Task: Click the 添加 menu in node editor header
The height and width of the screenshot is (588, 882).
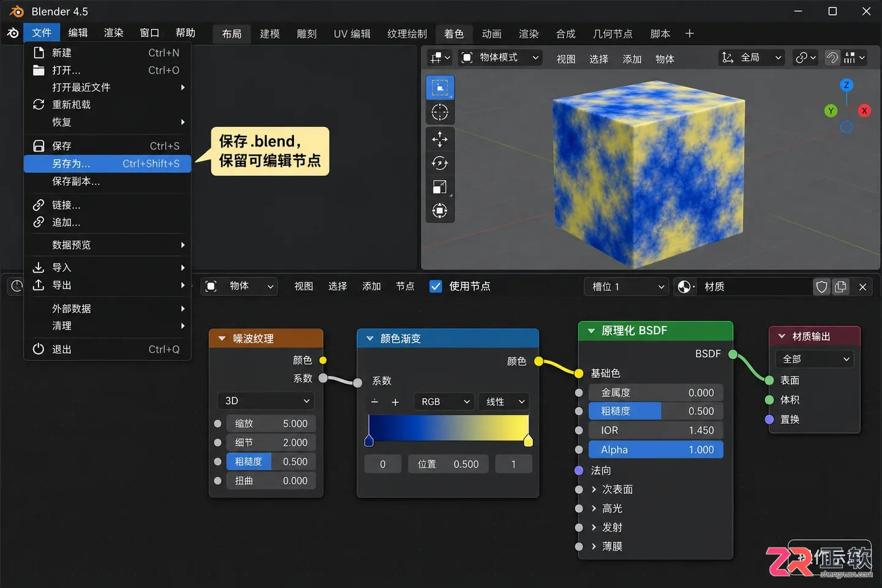Action: [x=371, y=286]
